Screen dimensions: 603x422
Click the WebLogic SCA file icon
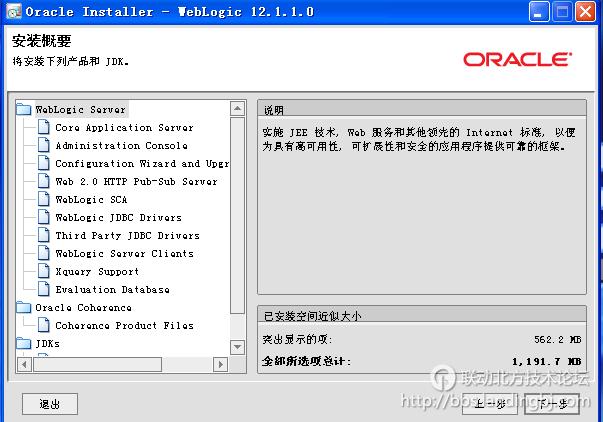coord(43,199)
